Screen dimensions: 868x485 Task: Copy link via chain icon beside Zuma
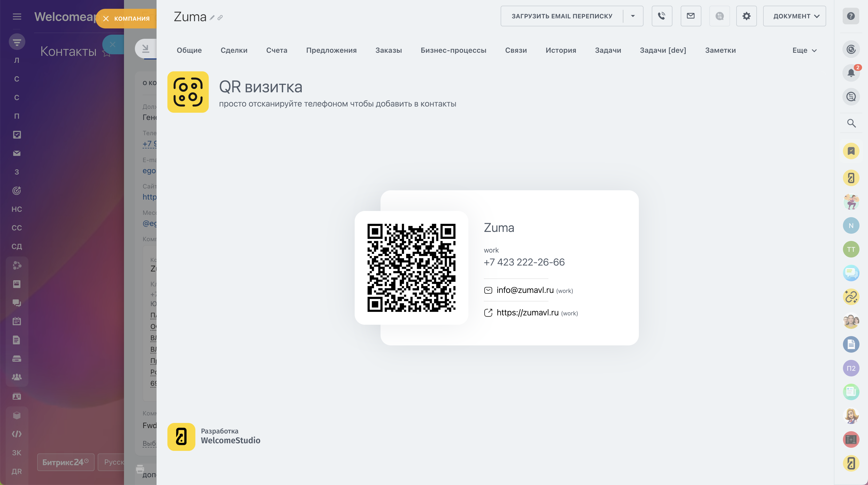[220, 18]
